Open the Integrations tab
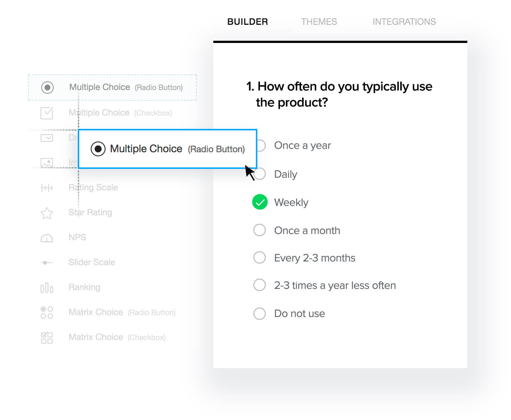This screenshot has height=420, width=511. (404, 22)
